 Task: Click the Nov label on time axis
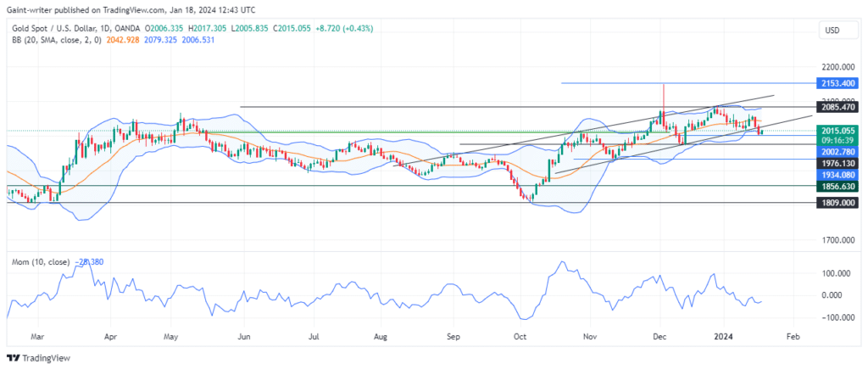pos(590,336)
